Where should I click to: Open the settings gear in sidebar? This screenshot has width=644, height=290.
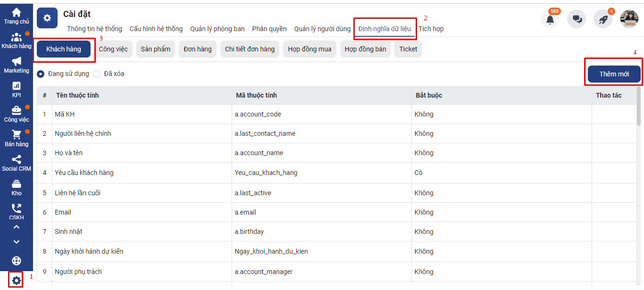click(17, 281)
